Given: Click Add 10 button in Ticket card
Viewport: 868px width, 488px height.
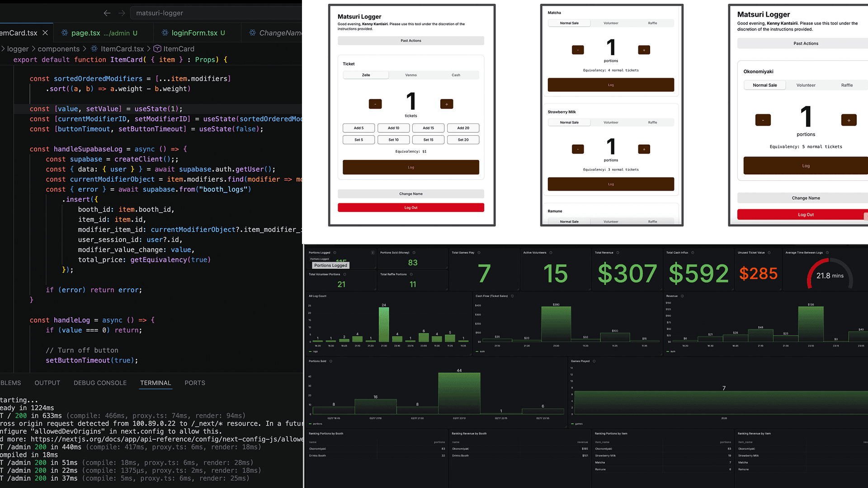Looking at the screenshot, I should coord(393,128).
